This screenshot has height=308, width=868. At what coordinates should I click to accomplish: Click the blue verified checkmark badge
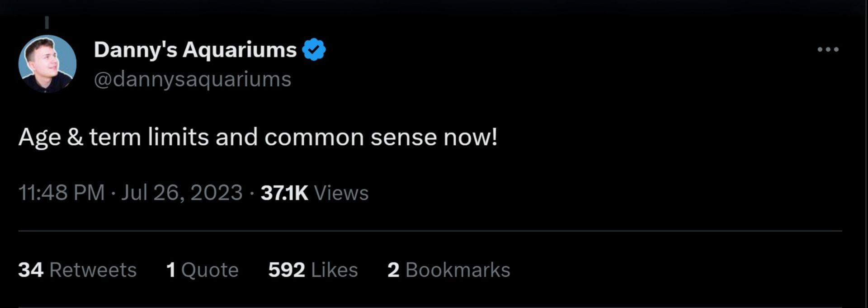click(314, 49)
